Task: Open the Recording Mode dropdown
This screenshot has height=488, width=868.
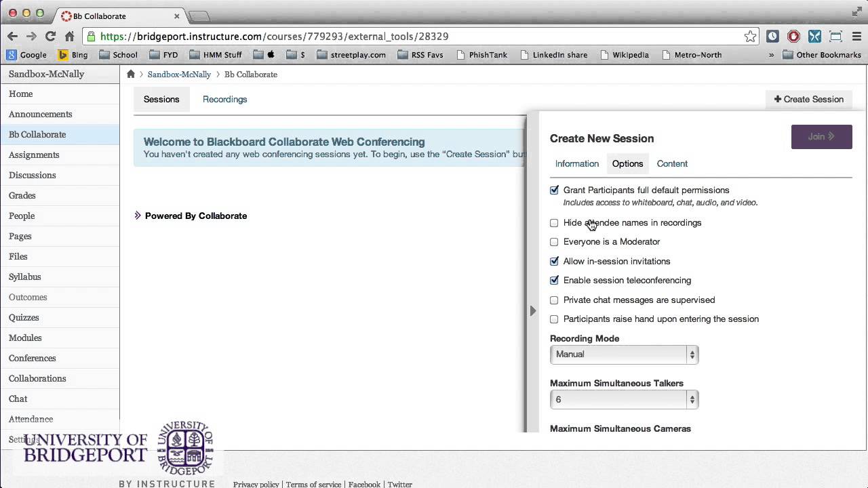Action: (x=624, y=354)
